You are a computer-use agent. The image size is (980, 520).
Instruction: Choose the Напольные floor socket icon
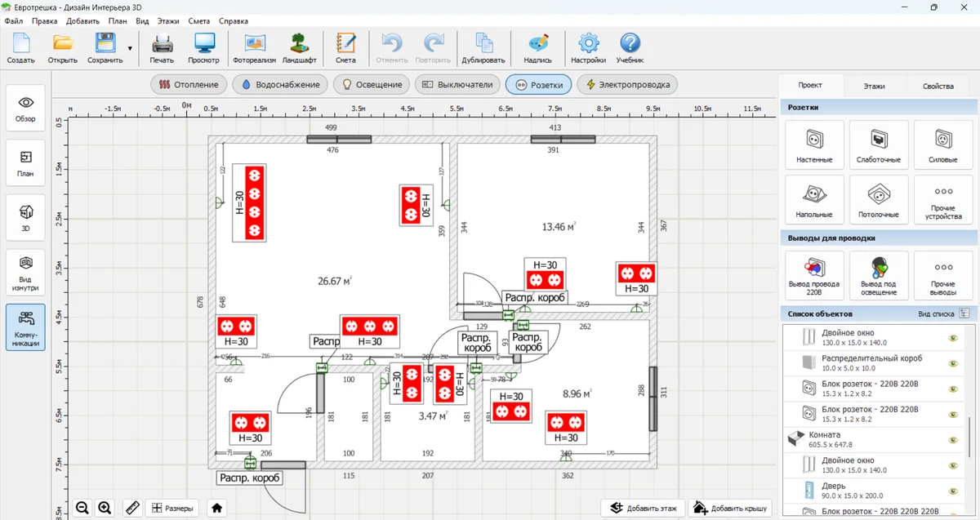point(813,199)
